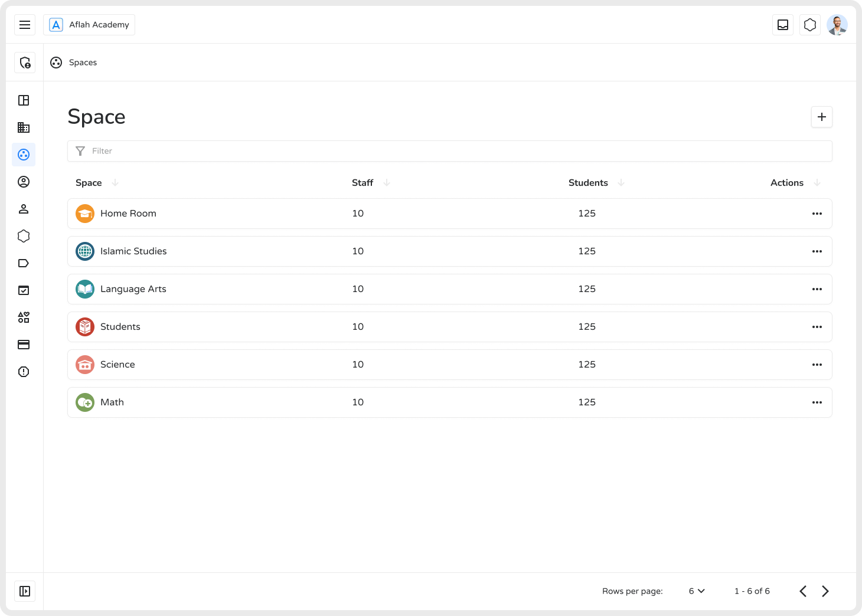The height and width of the screenshot is (616, 862).
Task: Open the tasks checkbox icon in sidebar
Action: coord(24,290)
